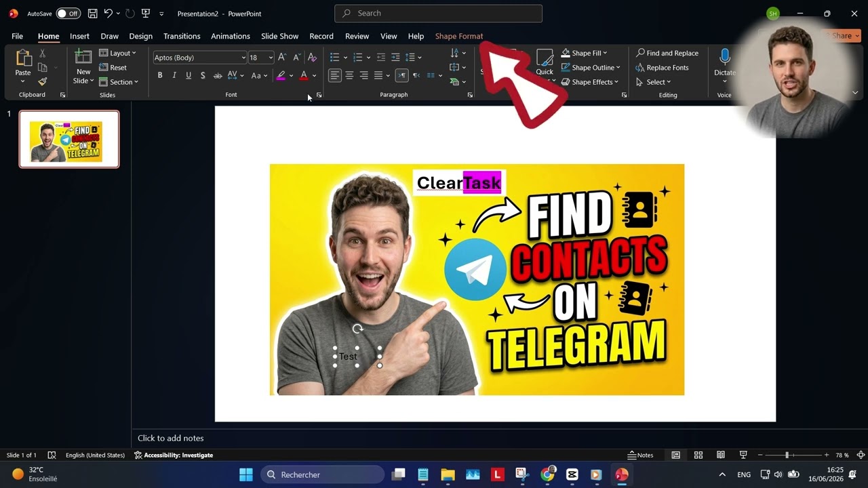
Task: Switch to the Design tab
Action: (x=140, y=36)
